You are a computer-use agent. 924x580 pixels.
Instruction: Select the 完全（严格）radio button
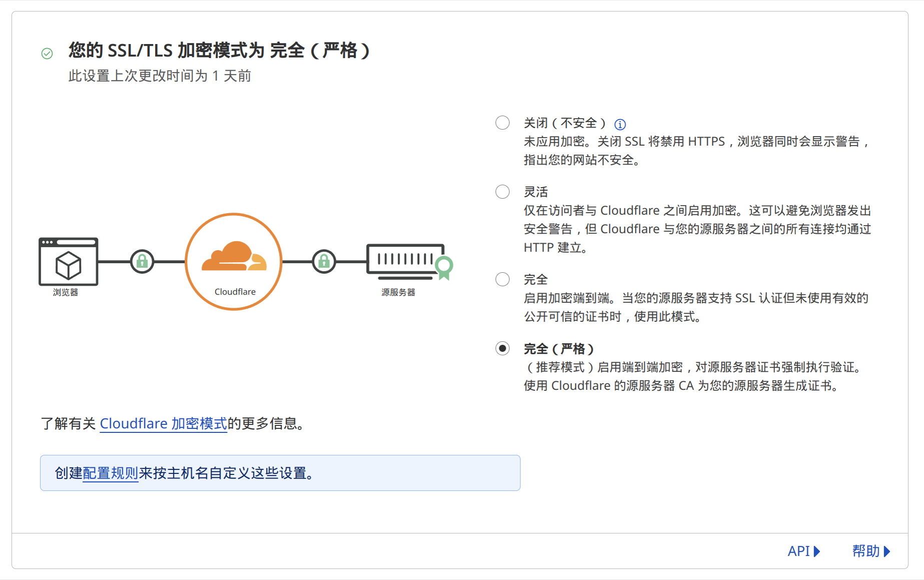click(x=502, y=348)
